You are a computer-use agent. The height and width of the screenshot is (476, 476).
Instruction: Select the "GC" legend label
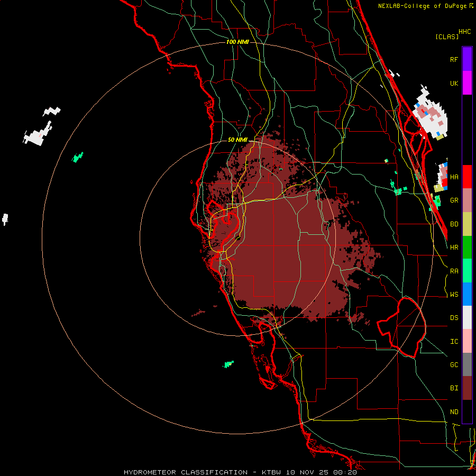pos(454,364)
